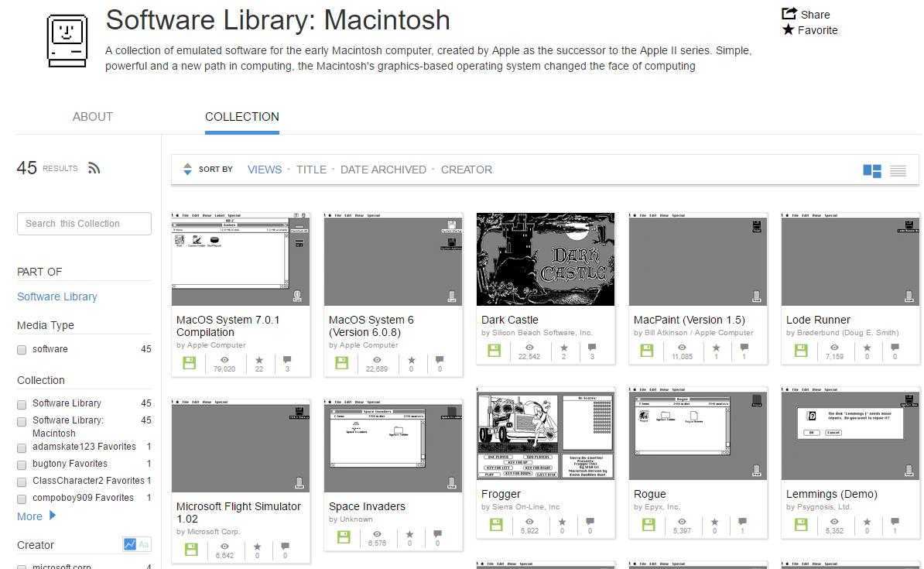Open Lode Runner title link
This screenshot has height=569, width=924.
coord(818,320)
